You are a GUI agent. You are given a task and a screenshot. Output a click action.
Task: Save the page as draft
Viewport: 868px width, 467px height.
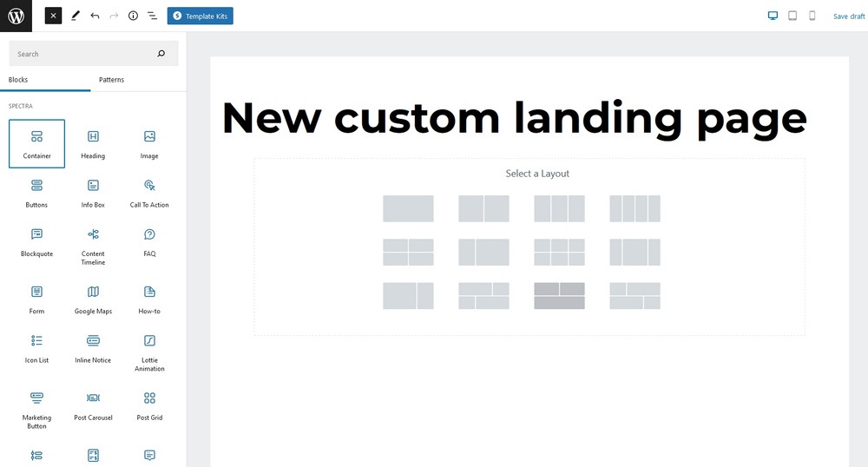849,16
